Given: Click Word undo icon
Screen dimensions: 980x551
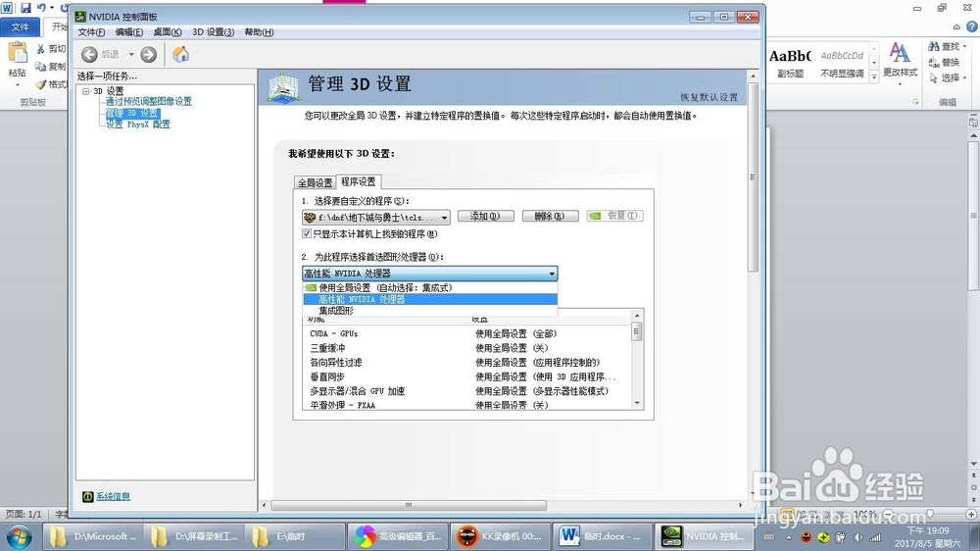Looking at the screenshot, I should pyautogui.click(x=42, y=8).
